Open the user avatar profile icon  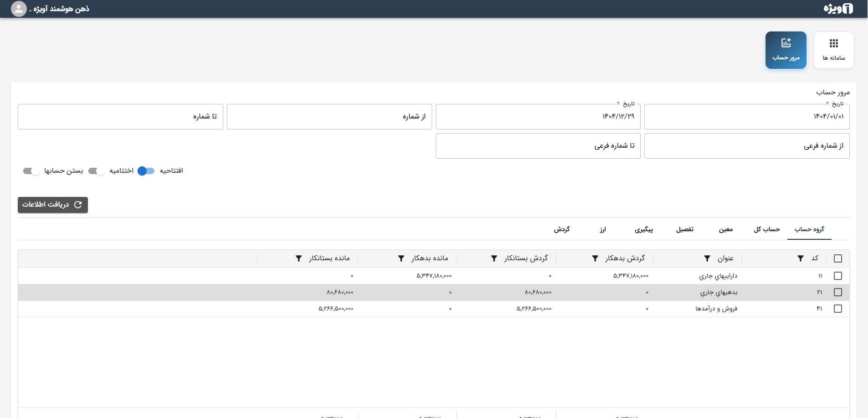(x=19, y=9)
